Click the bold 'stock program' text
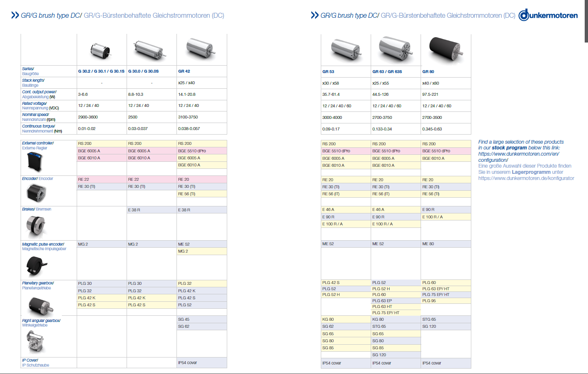 (509, 148)
